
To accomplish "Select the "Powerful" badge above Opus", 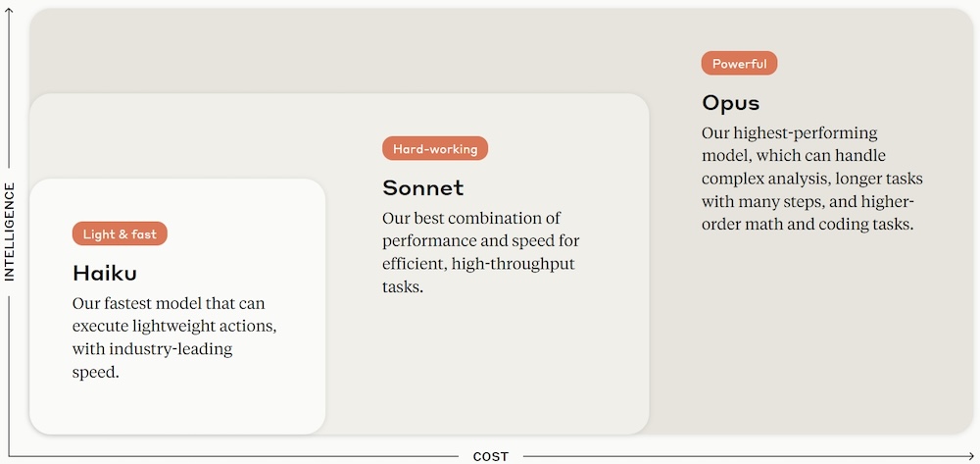I will pos(739,64).
